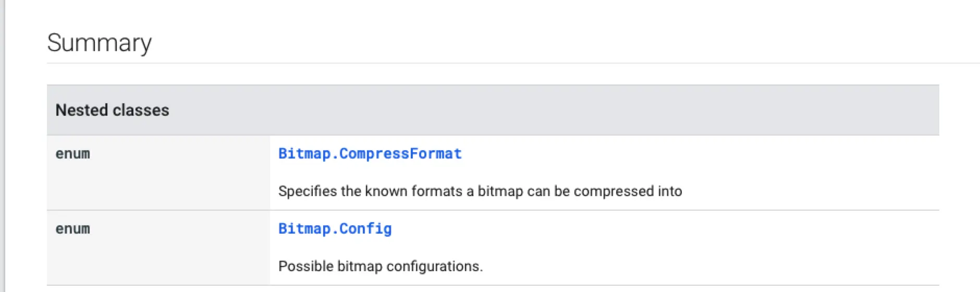980x292 pixels.
Task: Click the word "classes" in table header
Action: point(141,110)
